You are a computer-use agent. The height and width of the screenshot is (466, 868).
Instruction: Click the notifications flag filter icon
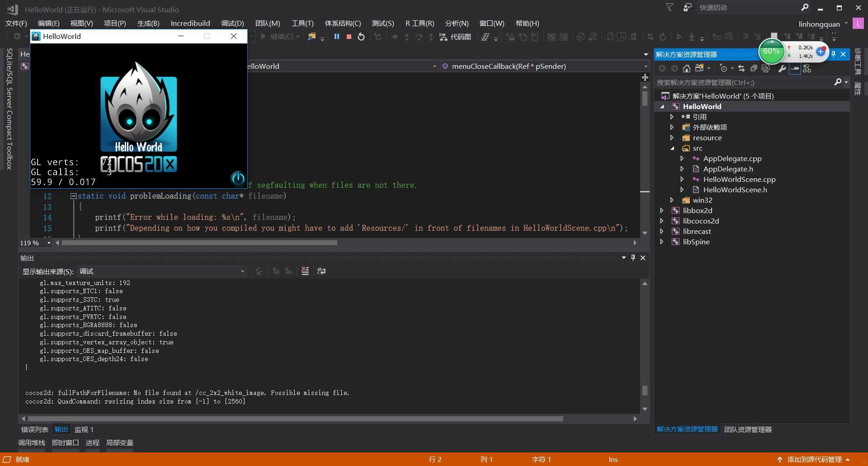tap(670, 7)
